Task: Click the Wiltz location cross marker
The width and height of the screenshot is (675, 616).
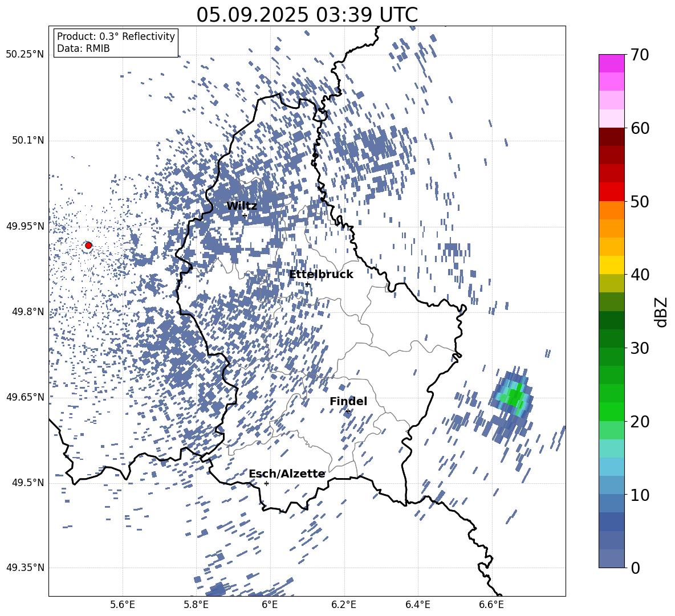Action: (x=245, y=215)
